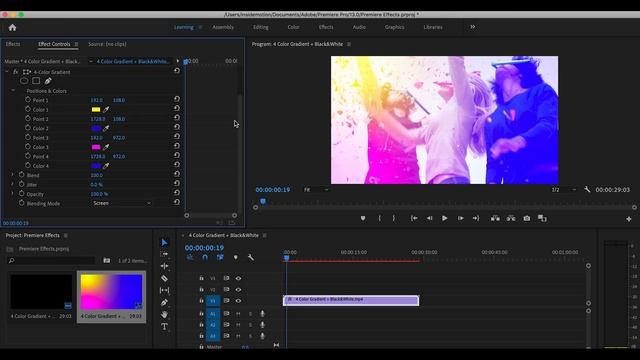This screenshot has height=360, width=640.
Task: Switch to the Audio workspace
Action: click(x=359, y=27)
